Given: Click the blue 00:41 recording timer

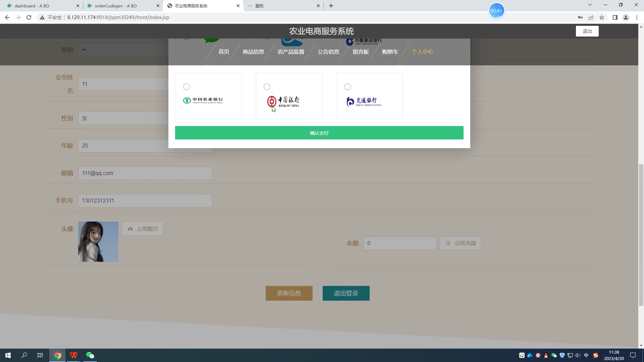Looking at the screenshot, I should pyautogui.click(x=496, y=11).
